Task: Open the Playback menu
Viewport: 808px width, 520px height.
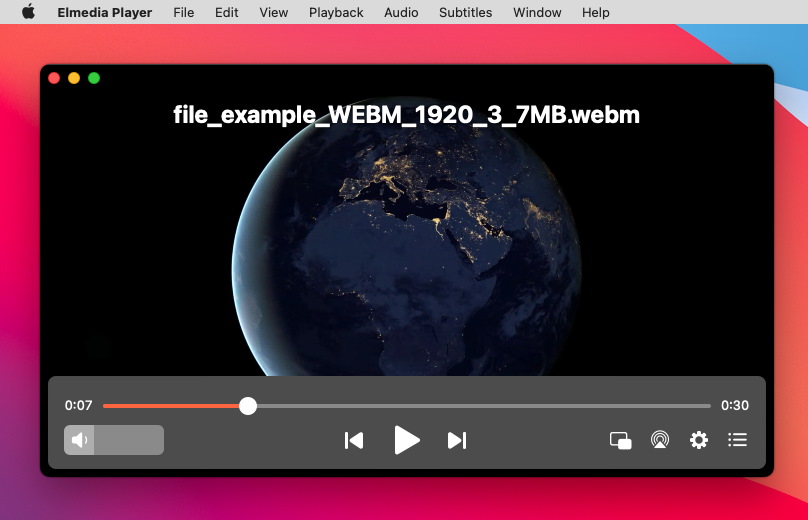Action: 336,12
